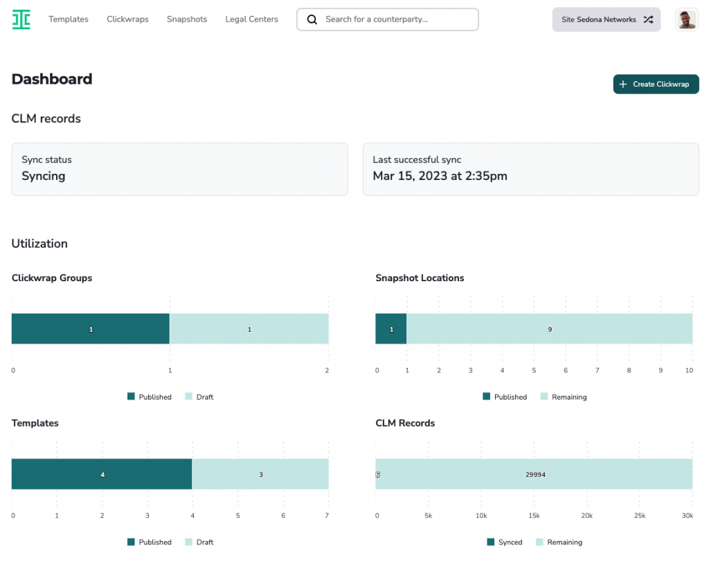Open the Snapshots section
The width and height of the screenshot is (709, 588).
pos(187,19)
